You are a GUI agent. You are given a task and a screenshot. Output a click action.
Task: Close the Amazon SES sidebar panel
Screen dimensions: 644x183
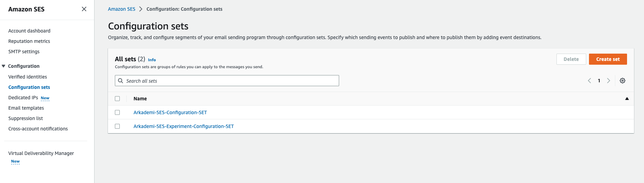pyautogui.click(x=84, y=9)
